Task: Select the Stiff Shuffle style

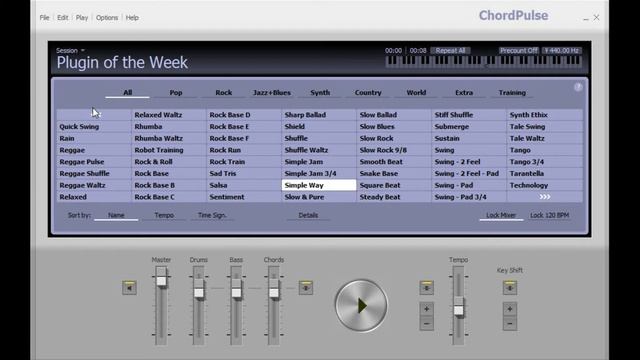Action: (x=469, y=115)
